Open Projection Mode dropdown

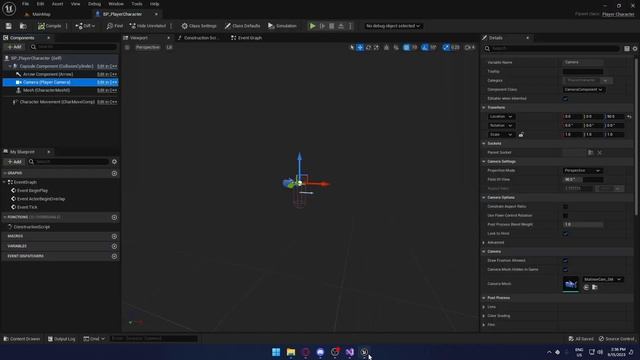point(582,170)
